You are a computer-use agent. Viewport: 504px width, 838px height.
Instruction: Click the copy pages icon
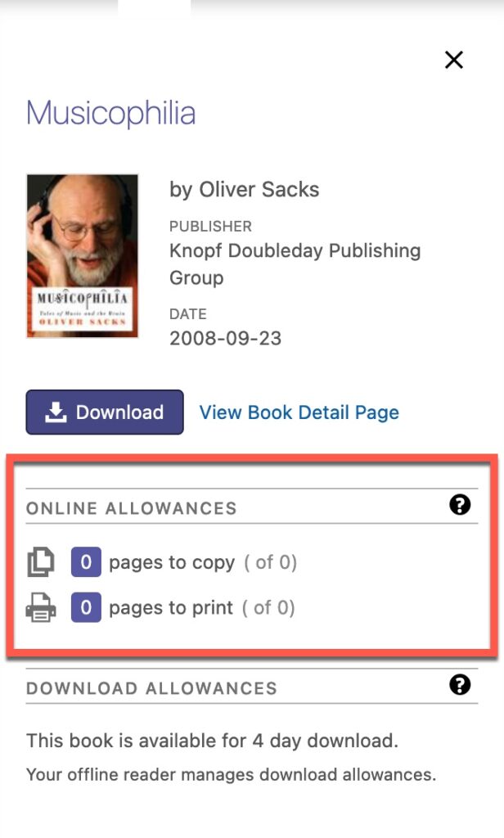(x=41, y=563)
